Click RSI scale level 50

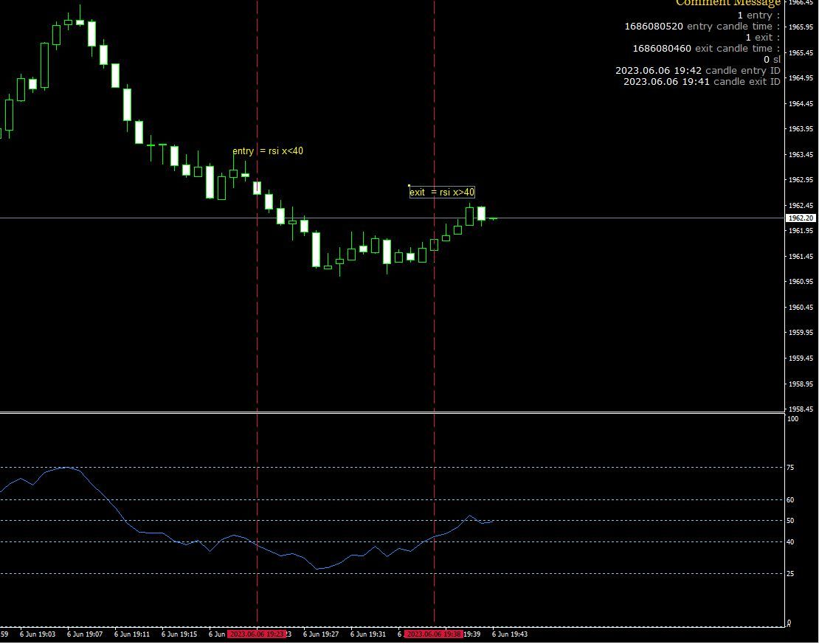790,521
